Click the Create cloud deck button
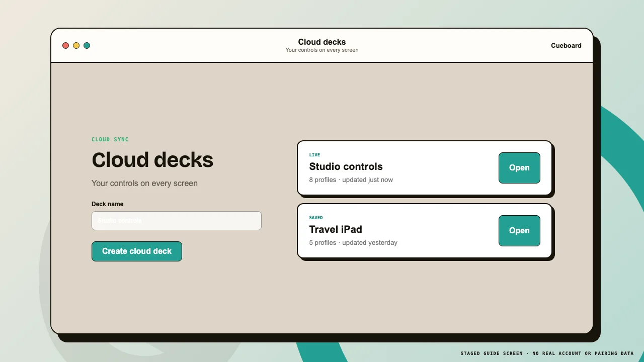This screenshot has width=644, height=362. (x=137, y=251)
